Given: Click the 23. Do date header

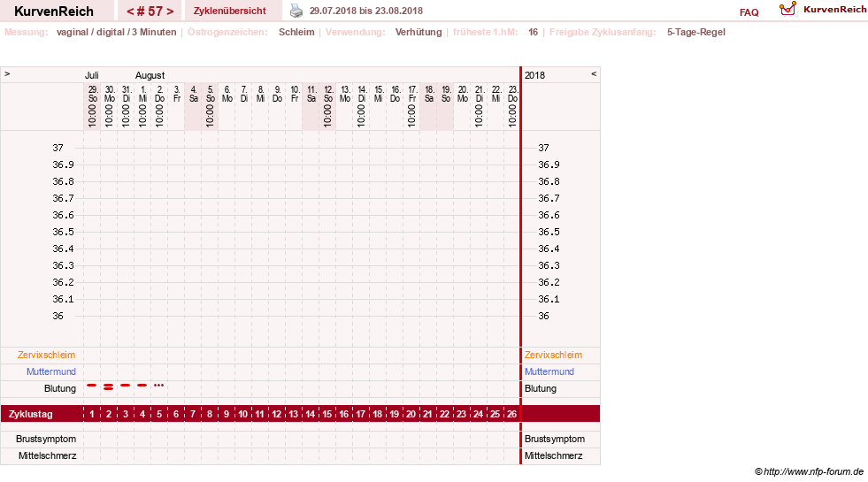Looking at the screenshot, I should coord(512,94).
